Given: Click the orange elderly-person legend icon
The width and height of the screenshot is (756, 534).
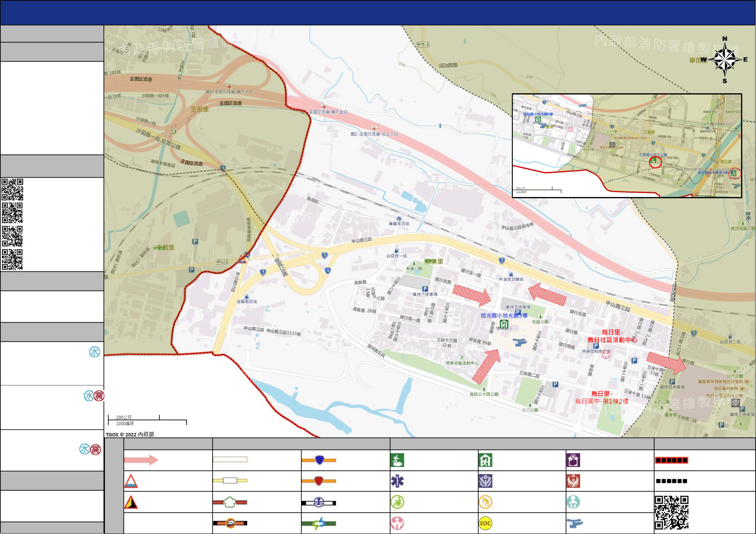Looking at the screenshot, I should (x=485, y=502).
